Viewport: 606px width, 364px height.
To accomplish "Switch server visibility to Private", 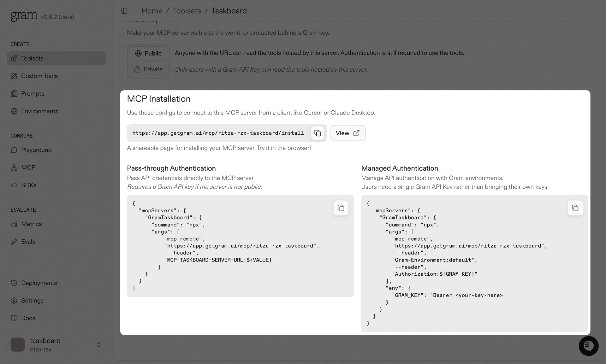I will (148, 69).
